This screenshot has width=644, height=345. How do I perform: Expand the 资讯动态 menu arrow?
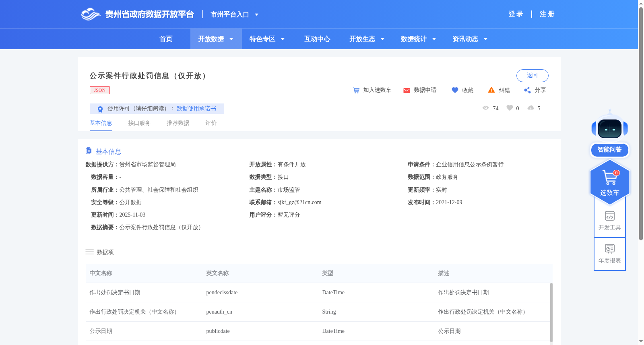click(485, 39)
